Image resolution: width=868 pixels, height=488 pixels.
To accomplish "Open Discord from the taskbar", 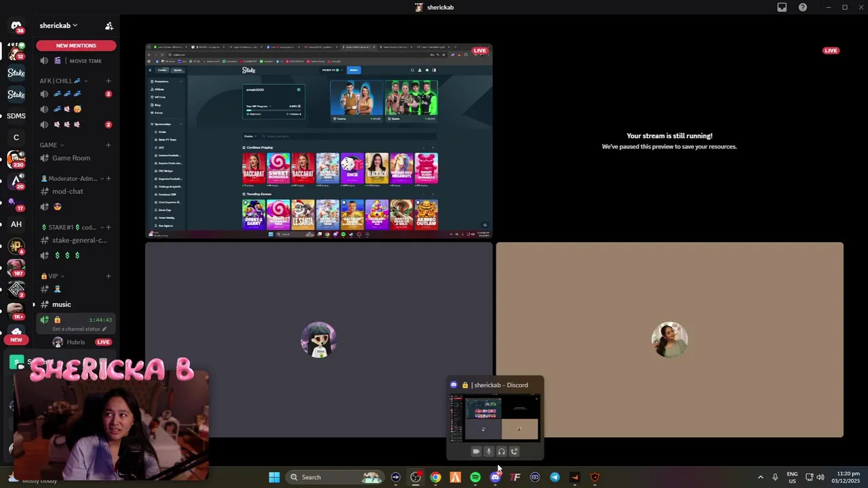I will [x=495, y=477].
